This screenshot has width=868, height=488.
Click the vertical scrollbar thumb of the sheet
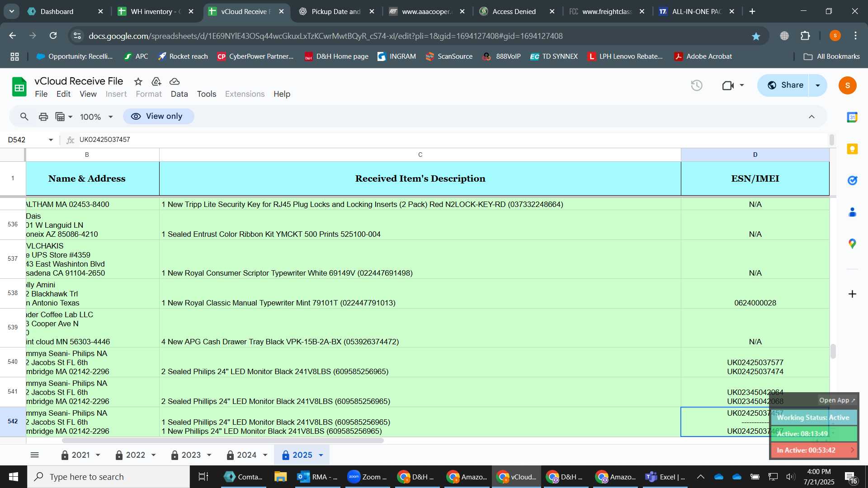click(x=833, y=352)
